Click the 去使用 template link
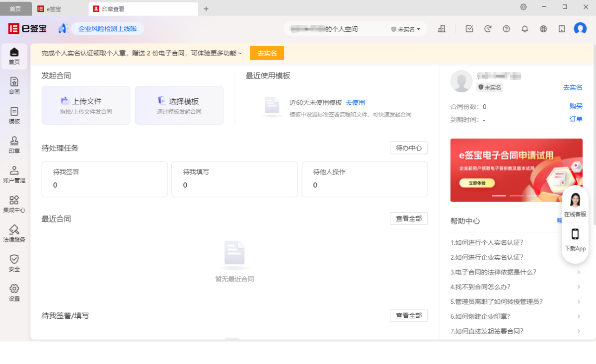 click(355, 103)
